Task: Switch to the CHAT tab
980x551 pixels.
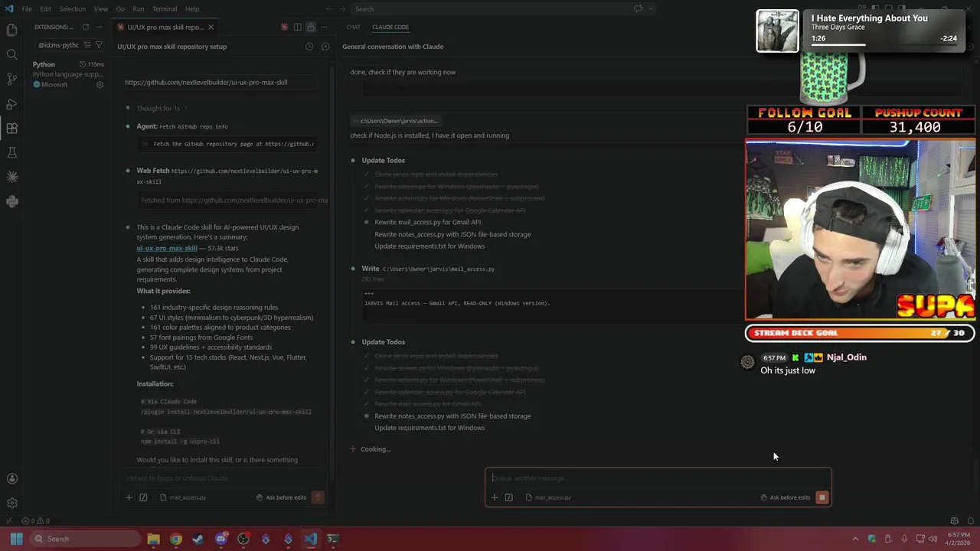Action: (x=353, y=27)
